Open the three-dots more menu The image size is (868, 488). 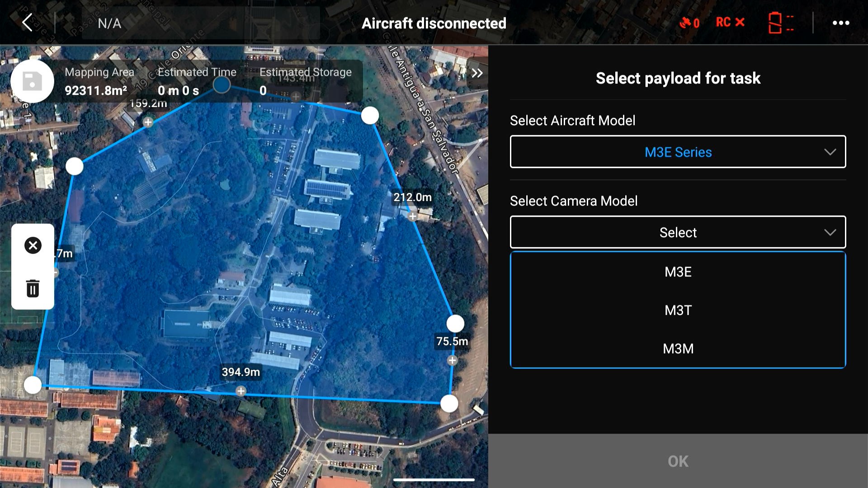841,23
